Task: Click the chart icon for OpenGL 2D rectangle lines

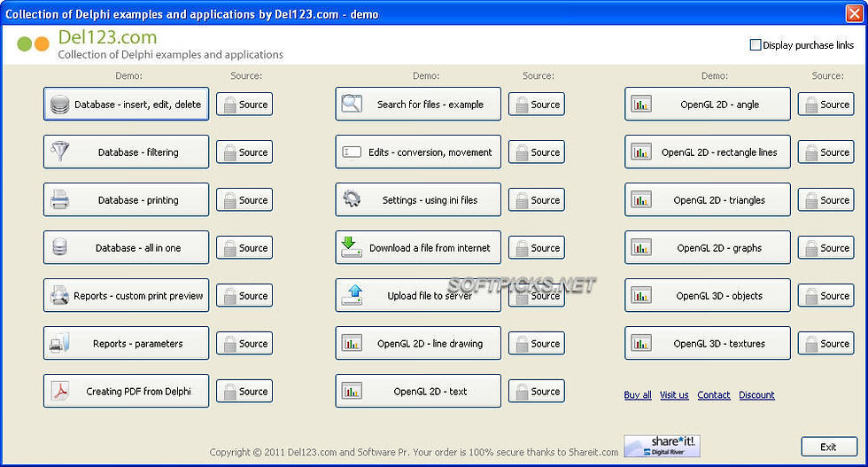Action: coord(641,152)
